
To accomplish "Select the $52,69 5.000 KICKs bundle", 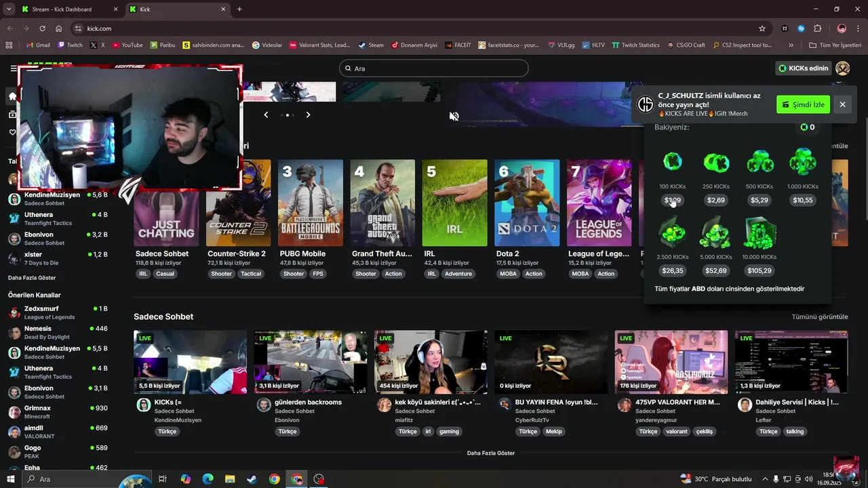I will 716,270.
